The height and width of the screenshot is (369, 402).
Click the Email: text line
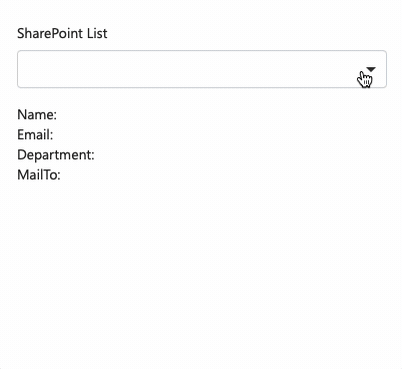pyautogui.click(x=35, y=134)
